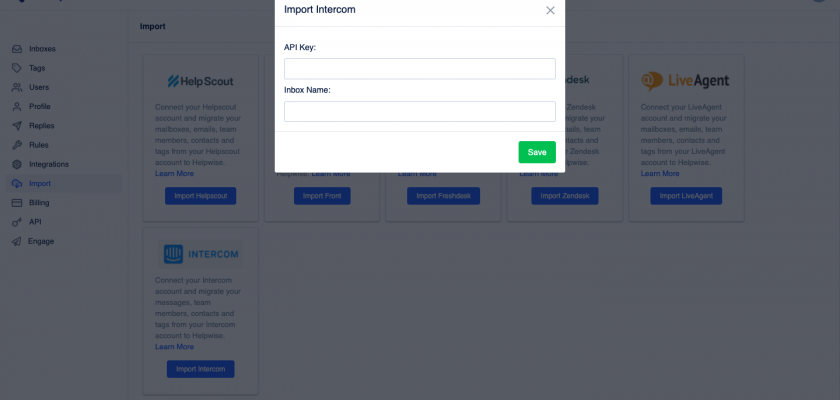This screenshot has width=840, height=400.
Task: Click the Import Helpscout button
Action: click(200, 196)
